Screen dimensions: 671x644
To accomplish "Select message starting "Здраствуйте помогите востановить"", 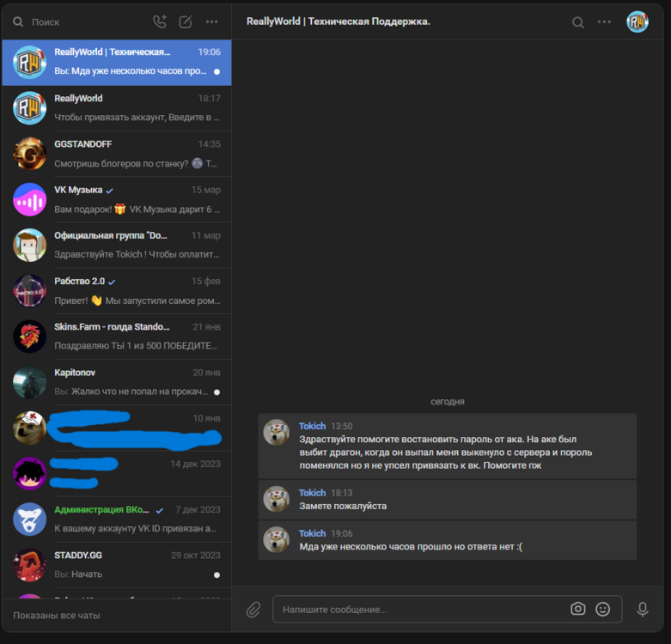I will click(x=448, y=446).
